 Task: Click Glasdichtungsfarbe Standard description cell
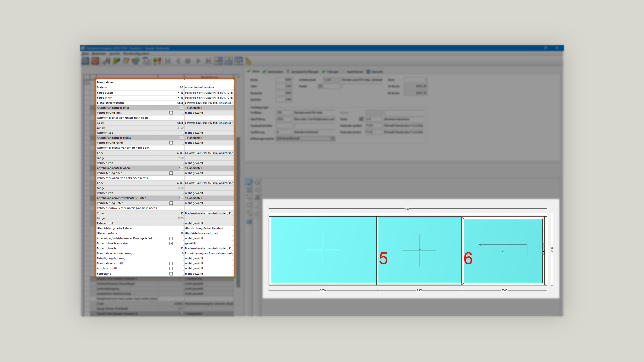pos(209,229)
